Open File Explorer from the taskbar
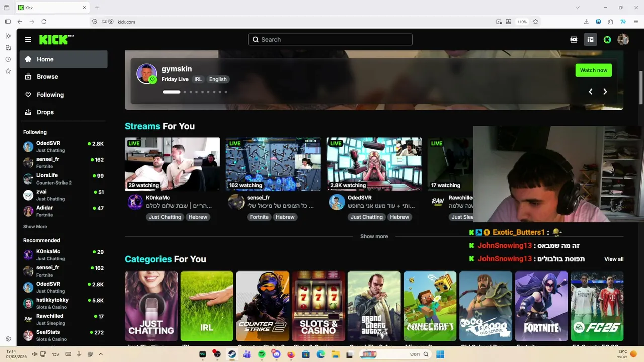The width and height of the screenshot is (644, 362). click(335, 354)
